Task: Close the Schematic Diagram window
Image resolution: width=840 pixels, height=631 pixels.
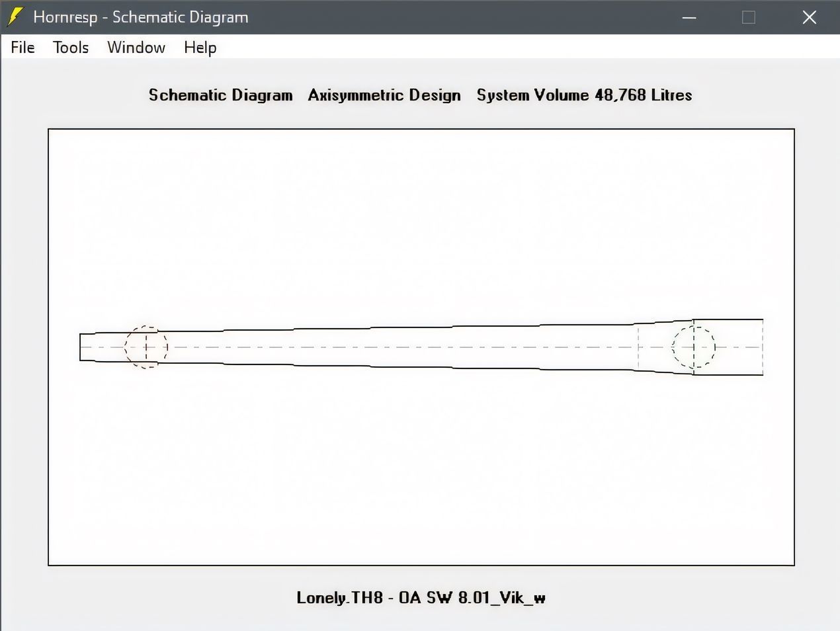Action: point(810,17)
